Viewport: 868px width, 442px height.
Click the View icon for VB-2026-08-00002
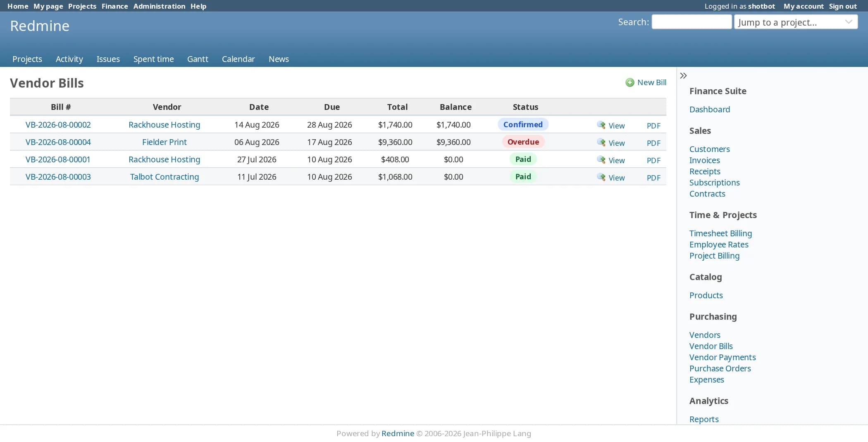601,125
